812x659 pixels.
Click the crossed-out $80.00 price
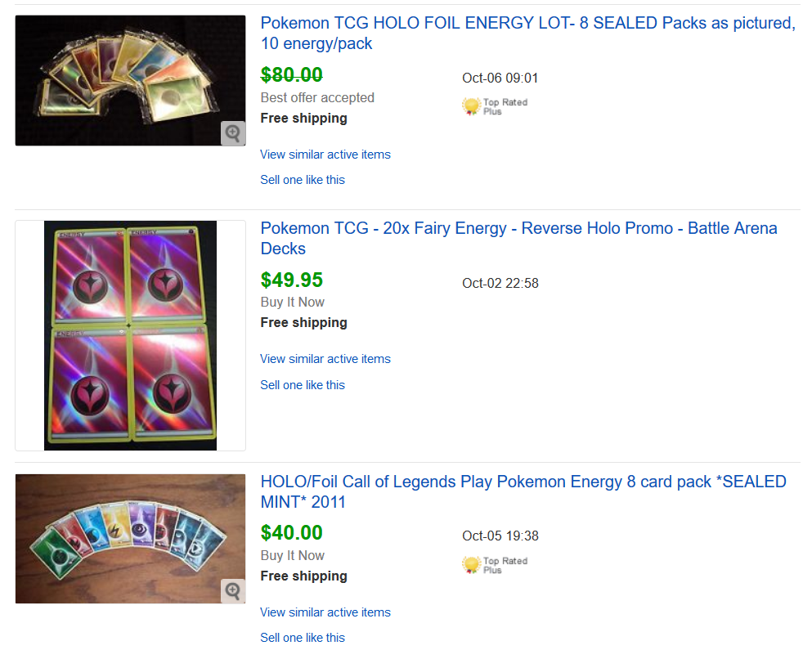coord(291,75)
